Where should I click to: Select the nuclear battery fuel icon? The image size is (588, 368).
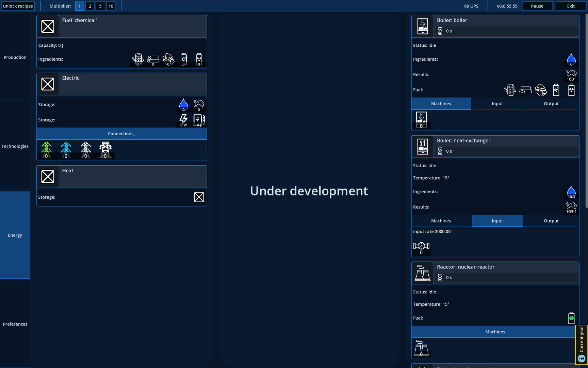(571, 90)
